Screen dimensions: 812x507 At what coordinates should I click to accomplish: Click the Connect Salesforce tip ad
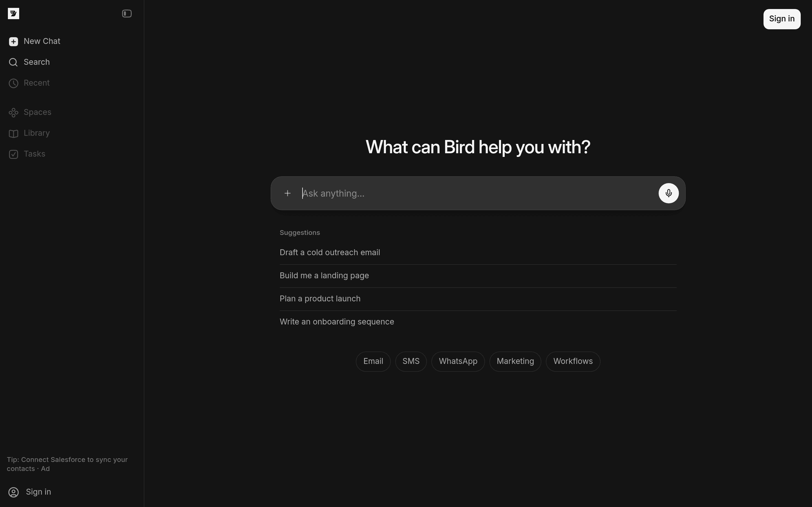click(67, 464)
